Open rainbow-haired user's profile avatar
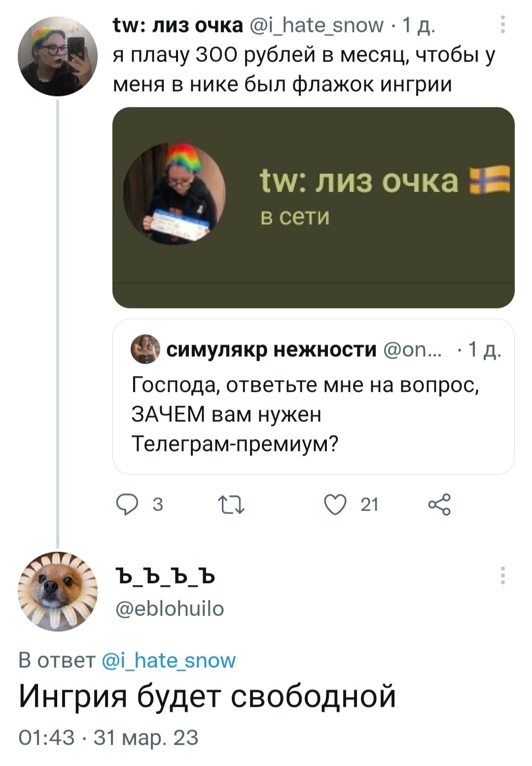The width and height of the screenshot is (532, 766). (x=58, y=56)
